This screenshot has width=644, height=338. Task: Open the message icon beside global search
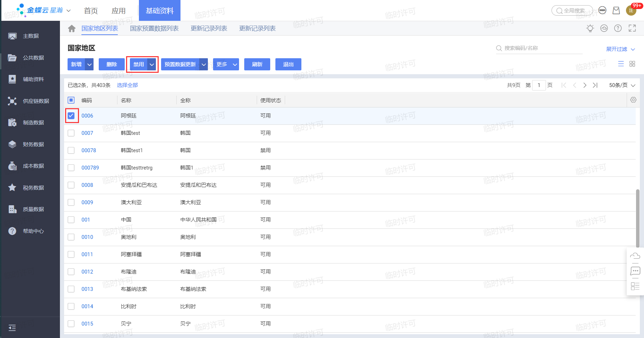(x=602, y=10)
